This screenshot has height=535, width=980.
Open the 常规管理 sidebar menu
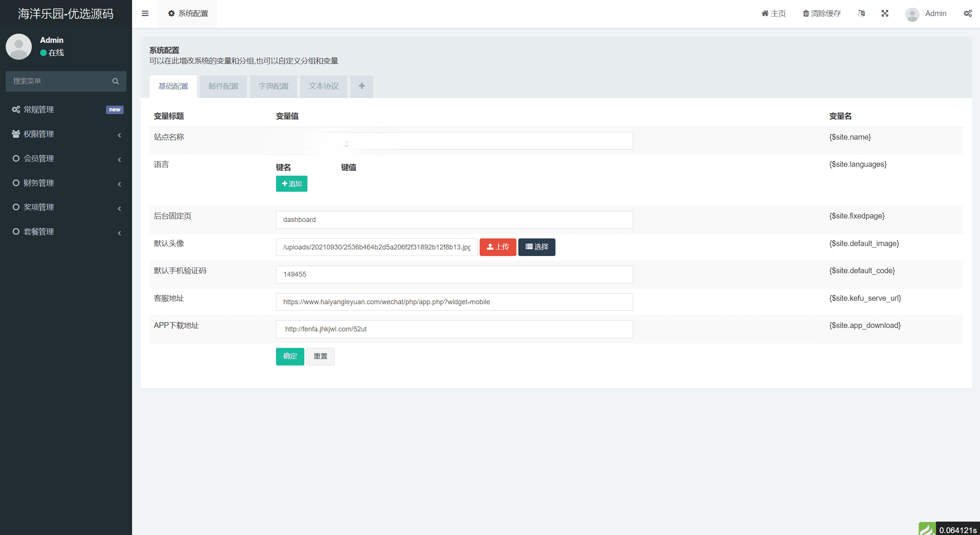coord(38,110)
